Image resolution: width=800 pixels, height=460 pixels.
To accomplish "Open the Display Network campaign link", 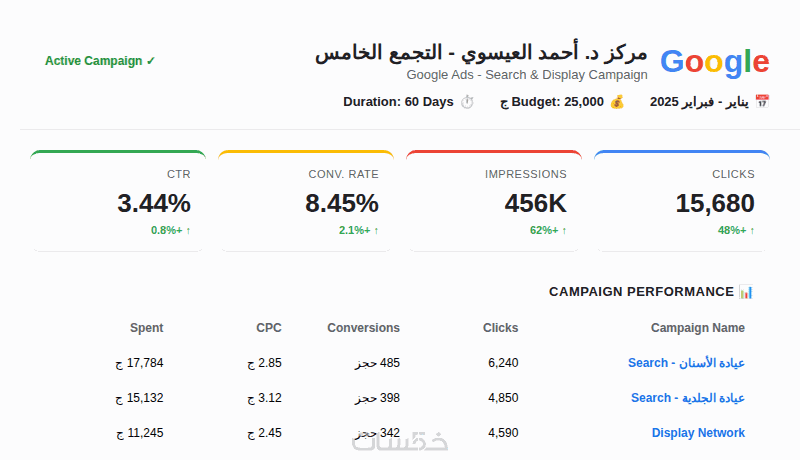I will (698, 433).
